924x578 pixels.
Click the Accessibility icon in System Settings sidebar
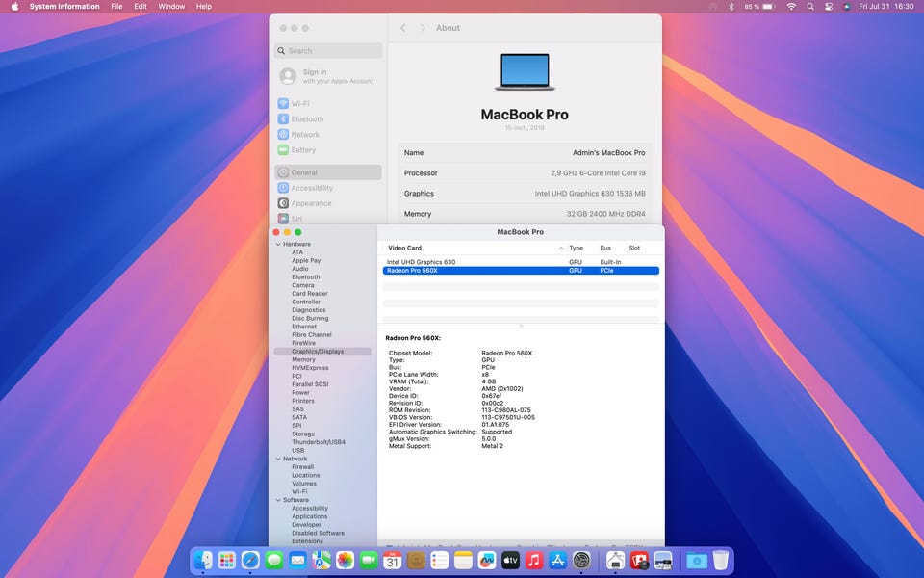tap(283, 188)
